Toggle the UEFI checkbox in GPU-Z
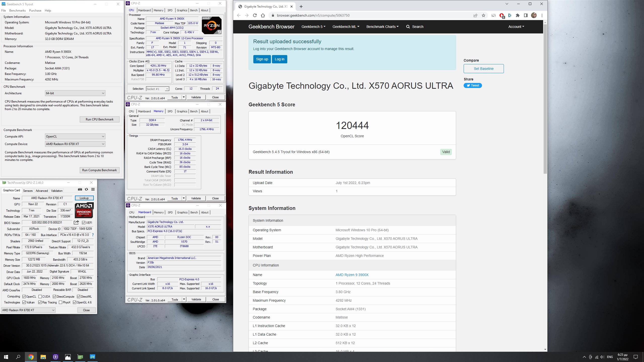The width and height of the screenshot is (644, 362). [x=84, y=223]
